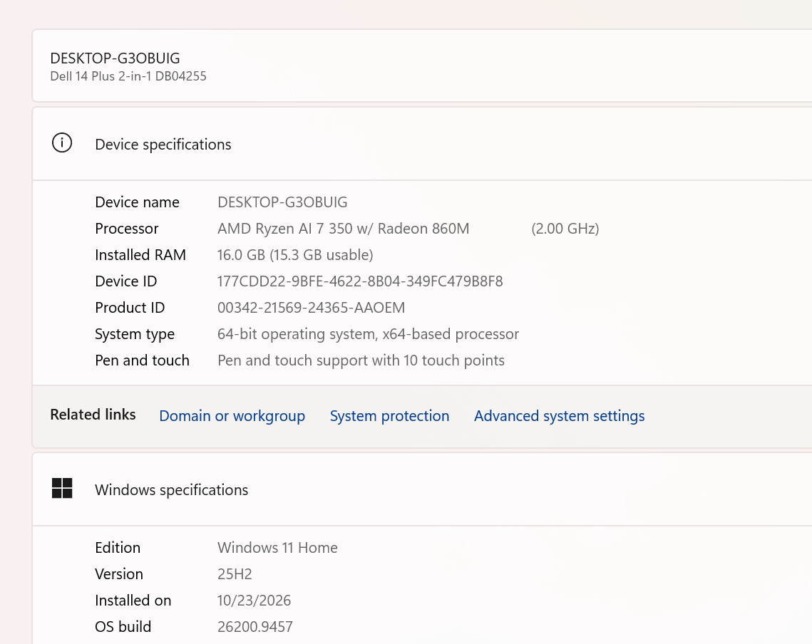The height and width of the screenshot is (644, 812).
Task: Click the Pen and touch label
Action: tap(143, 360)
